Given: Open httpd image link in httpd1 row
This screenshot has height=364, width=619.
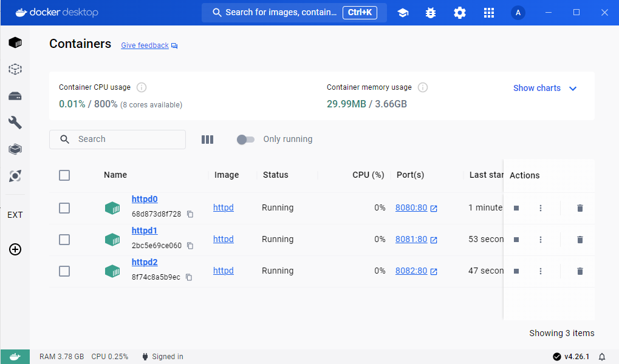Looking at the screenshot, I should [224, 240].
